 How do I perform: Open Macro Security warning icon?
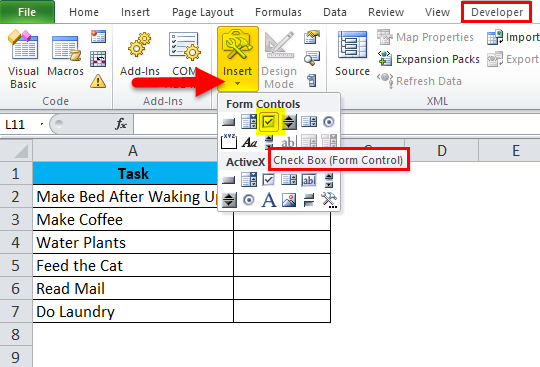pos(98,82)
